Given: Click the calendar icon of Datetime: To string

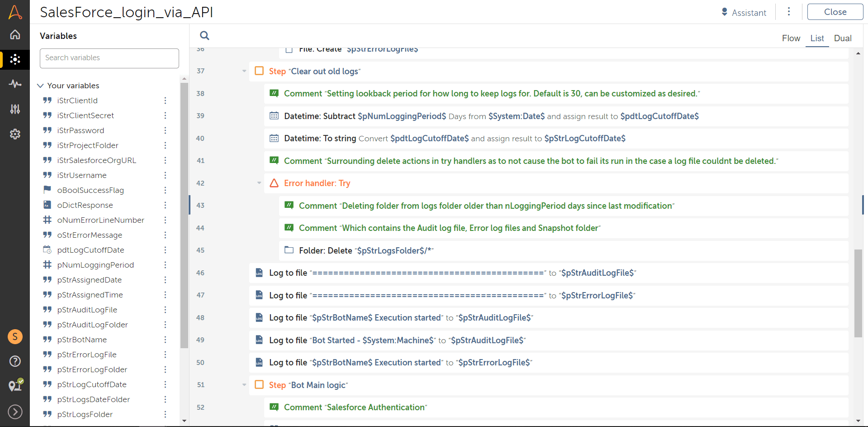Looking at the screenshot, I should tap(274, 138).
